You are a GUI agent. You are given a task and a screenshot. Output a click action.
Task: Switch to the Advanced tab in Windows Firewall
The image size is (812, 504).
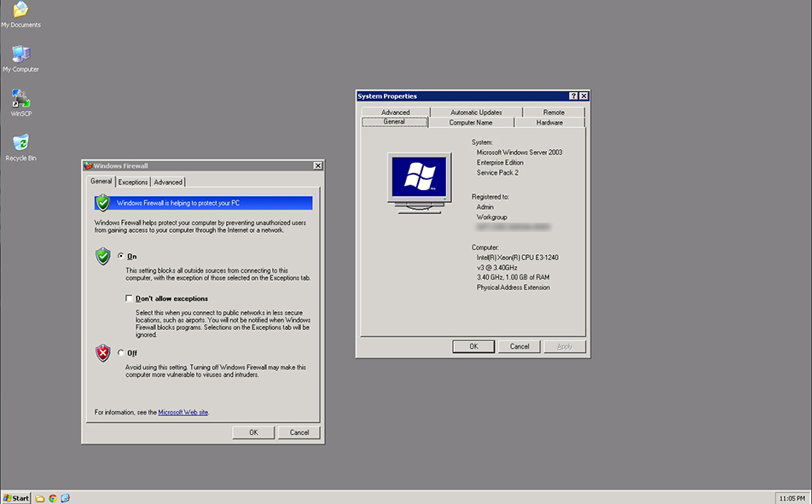168,182
